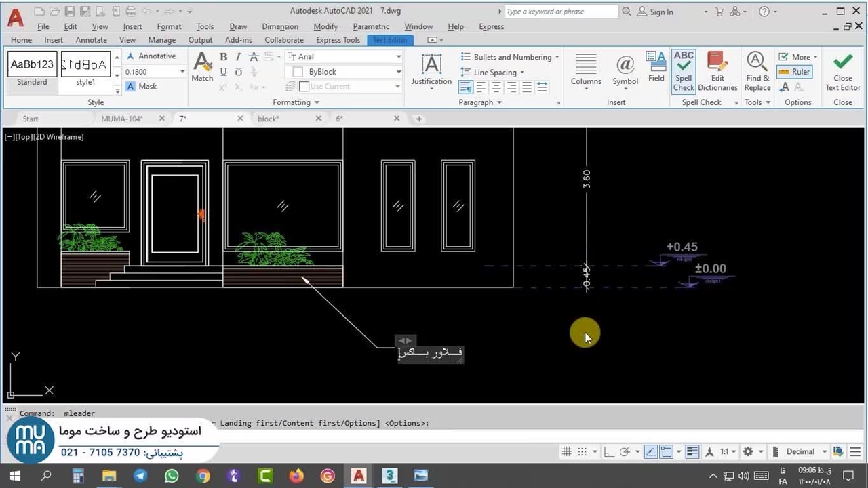This screenshot has height=488, width=868.
Task: Click the Match text formatting tool
Action: pyautogui.click(x=202, y=68)
